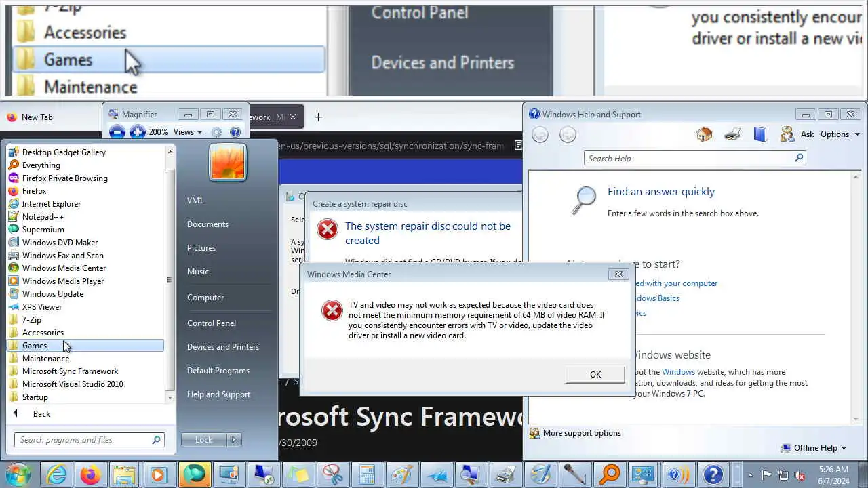Click the microphone icon in the taskbar
Image resolution: width=868 pixels, height=488 pixels.
tap(575, 474)
